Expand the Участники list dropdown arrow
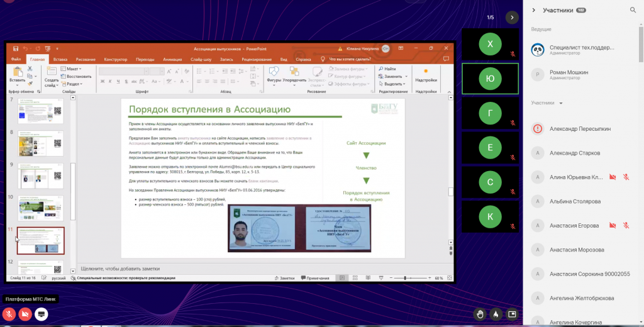 coord(560,103)
